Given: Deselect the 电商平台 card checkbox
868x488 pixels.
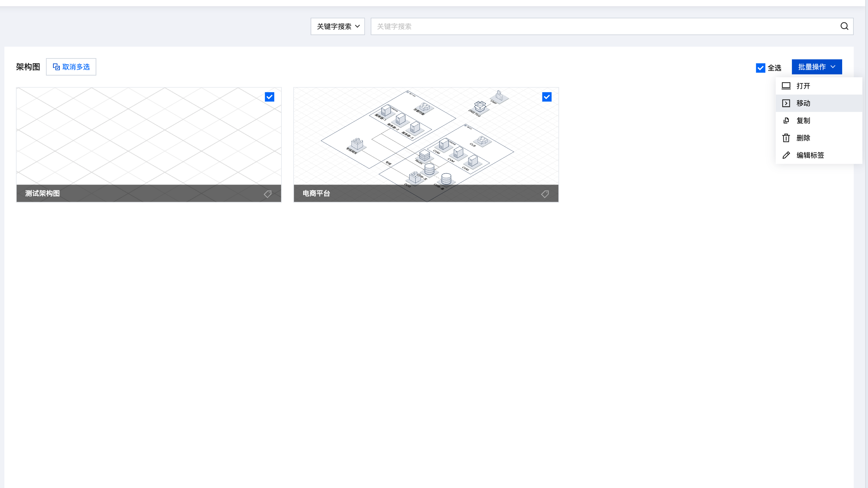Looking at the screenshot, I should [547, 97].
